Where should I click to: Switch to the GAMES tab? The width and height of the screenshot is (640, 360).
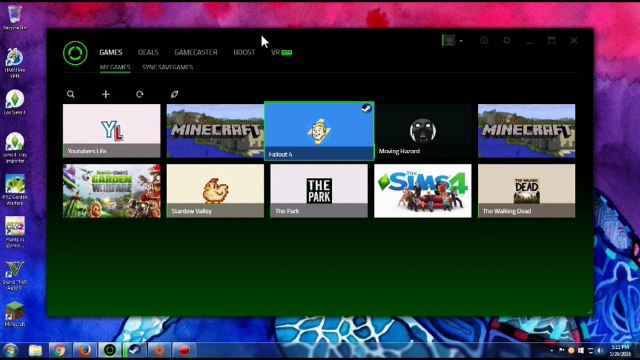click(x=111, y=52)
